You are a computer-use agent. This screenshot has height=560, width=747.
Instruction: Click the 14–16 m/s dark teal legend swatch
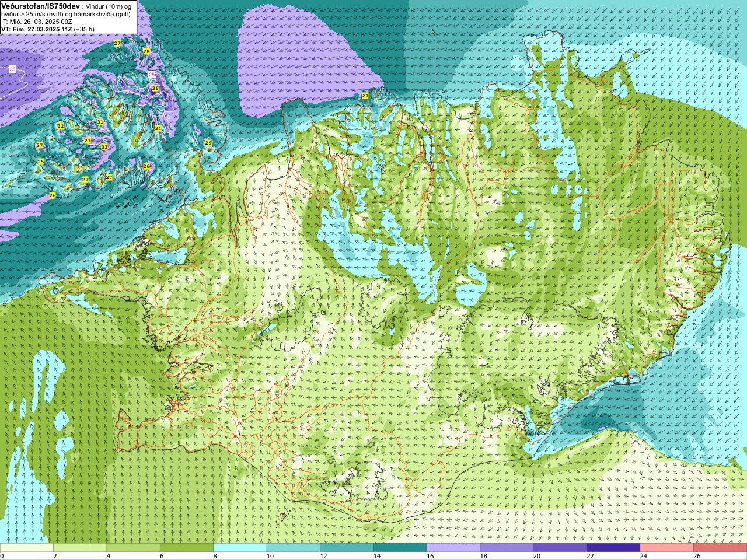click(400, 548)
